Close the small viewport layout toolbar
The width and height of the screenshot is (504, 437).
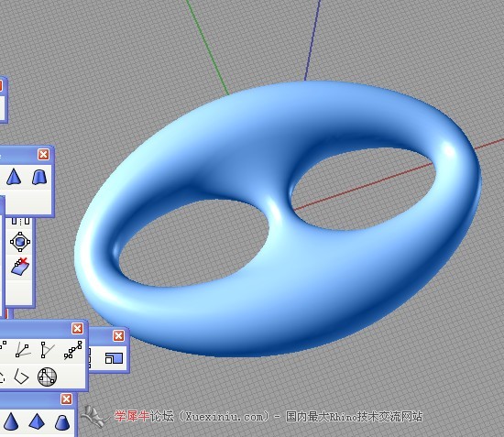[118, 336]
